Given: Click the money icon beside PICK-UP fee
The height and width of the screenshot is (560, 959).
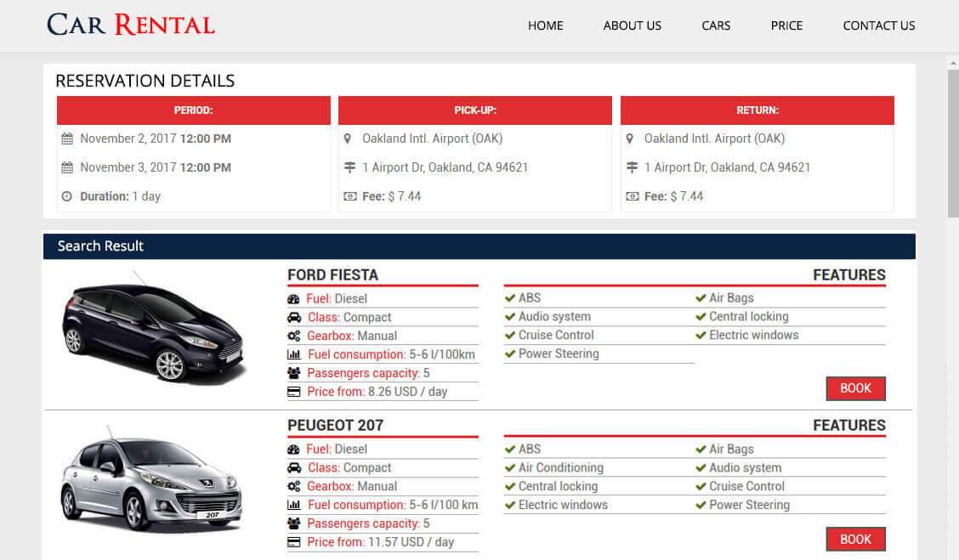Looking at the screenshot, I should (x=349, y=196).
